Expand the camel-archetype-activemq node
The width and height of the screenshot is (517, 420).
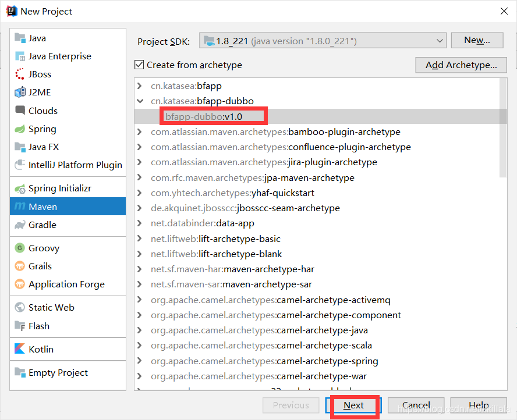point(140,300)
